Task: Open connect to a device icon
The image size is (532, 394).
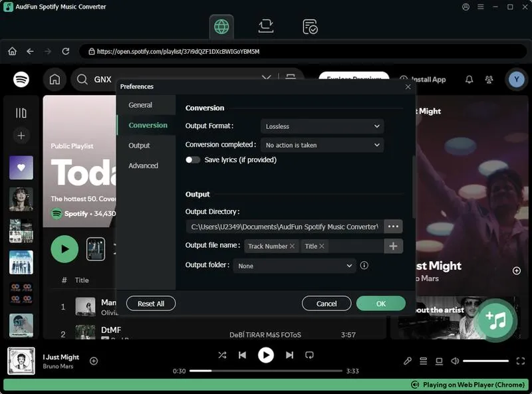Action: [439, 361]
